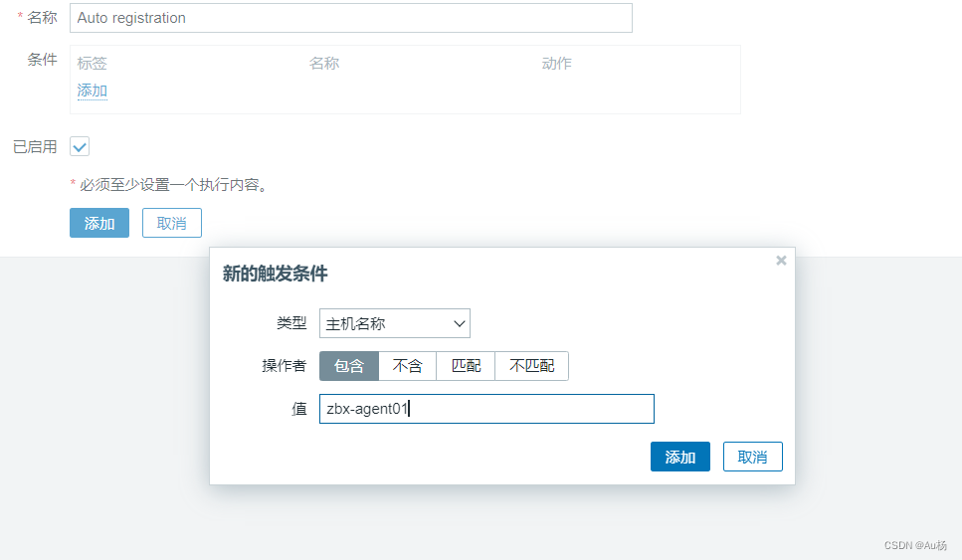Select the 不匹配 operator option

pos(532,366)
